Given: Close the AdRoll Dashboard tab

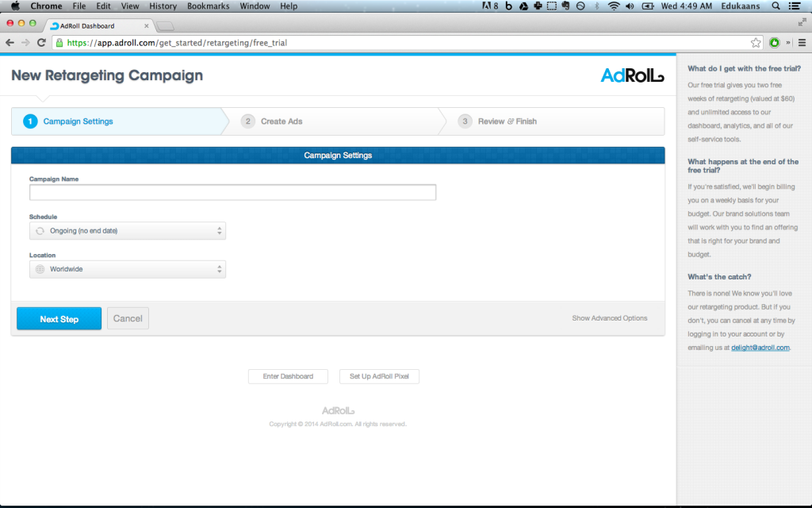Looking at the screenshot, I should point(146,26).
